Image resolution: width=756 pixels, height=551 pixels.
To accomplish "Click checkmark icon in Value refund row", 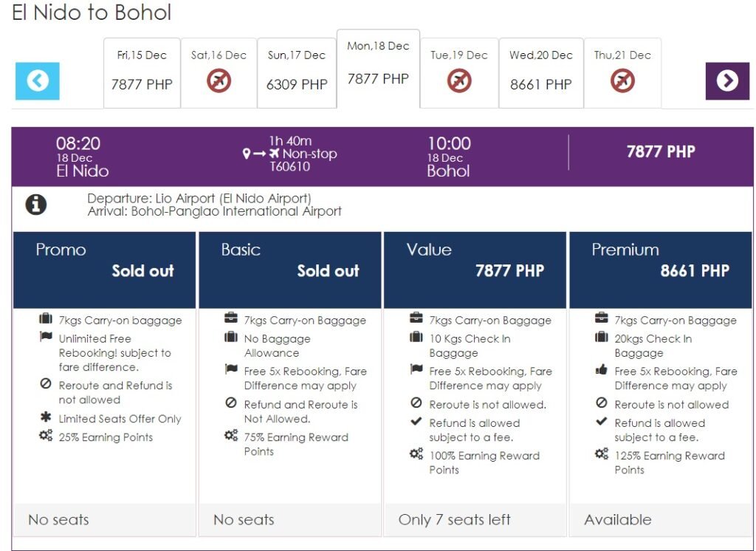I will pos(416,421).
